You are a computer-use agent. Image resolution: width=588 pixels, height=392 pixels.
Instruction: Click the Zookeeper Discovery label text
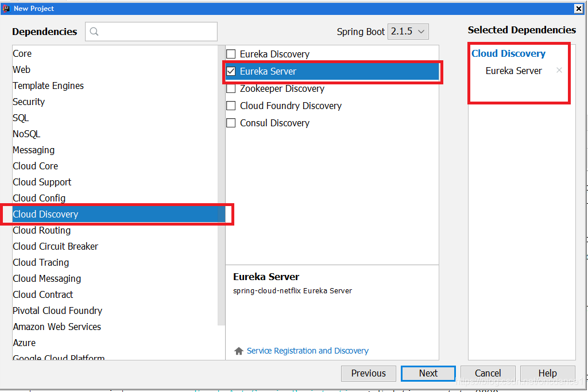click(x=282, y=89)
